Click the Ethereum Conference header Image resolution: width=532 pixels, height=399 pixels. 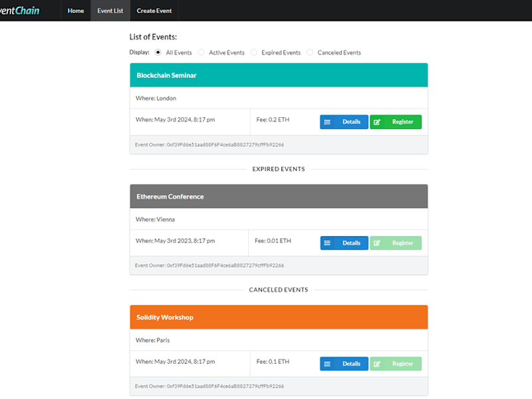[279, 196]
